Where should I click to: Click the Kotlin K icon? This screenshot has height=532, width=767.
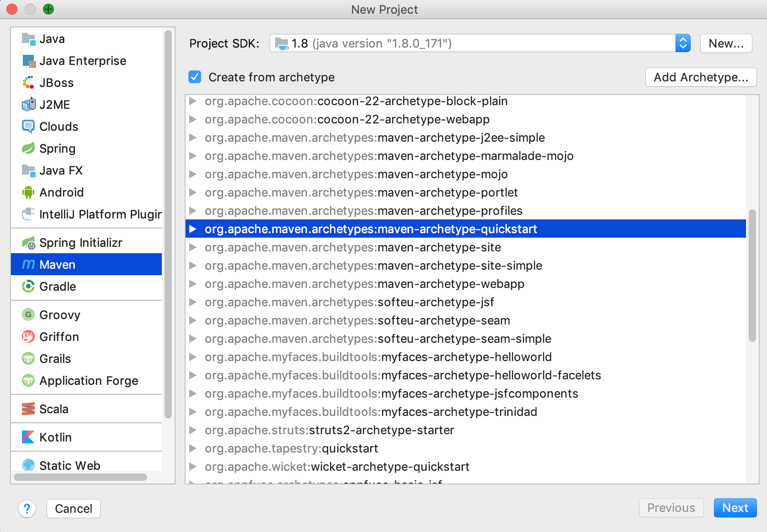point(28,437)
